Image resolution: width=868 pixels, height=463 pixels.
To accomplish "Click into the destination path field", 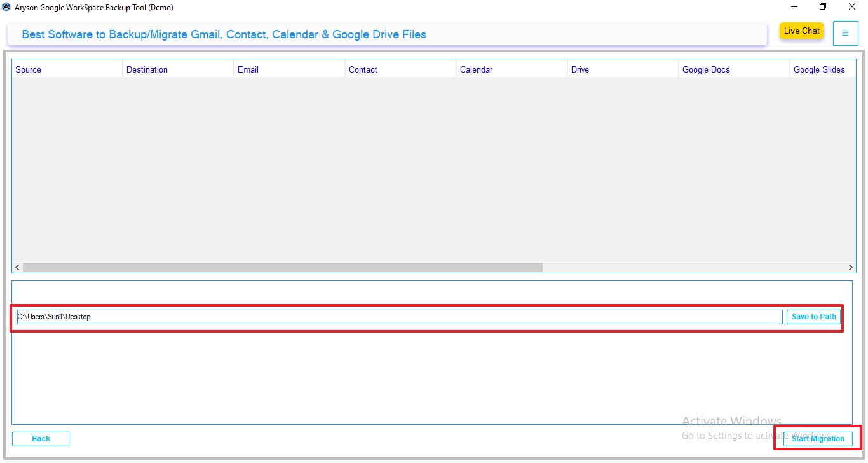I will click(x=400, y=317).
